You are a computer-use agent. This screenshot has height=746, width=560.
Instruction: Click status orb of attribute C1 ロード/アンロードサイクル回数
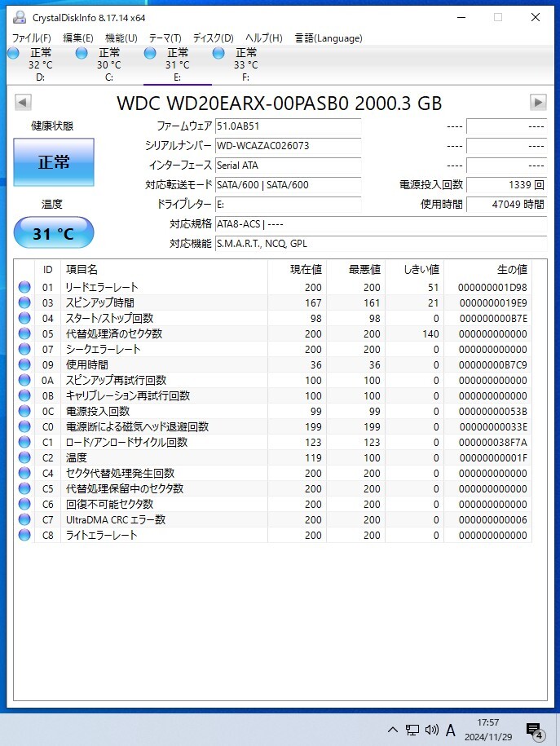24,442
